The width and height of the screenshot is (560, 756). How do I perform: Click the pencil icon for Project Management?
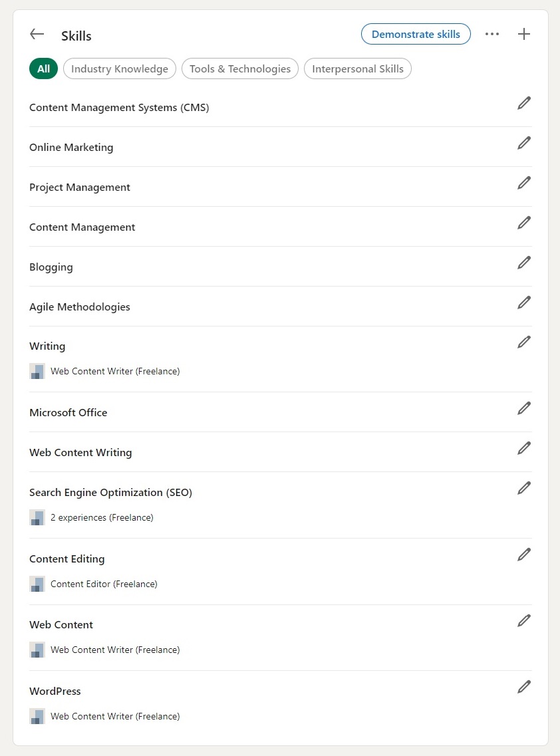[x=524, y=183]
